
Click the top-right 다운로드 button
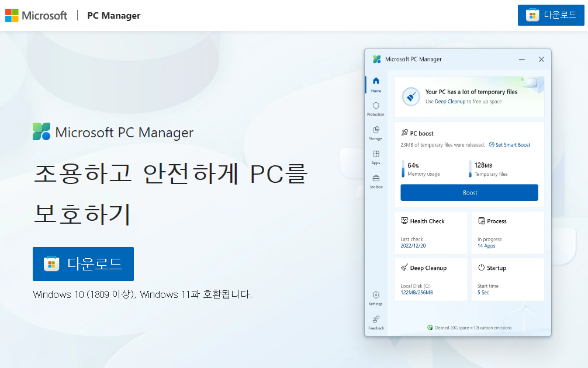[551, 15]
